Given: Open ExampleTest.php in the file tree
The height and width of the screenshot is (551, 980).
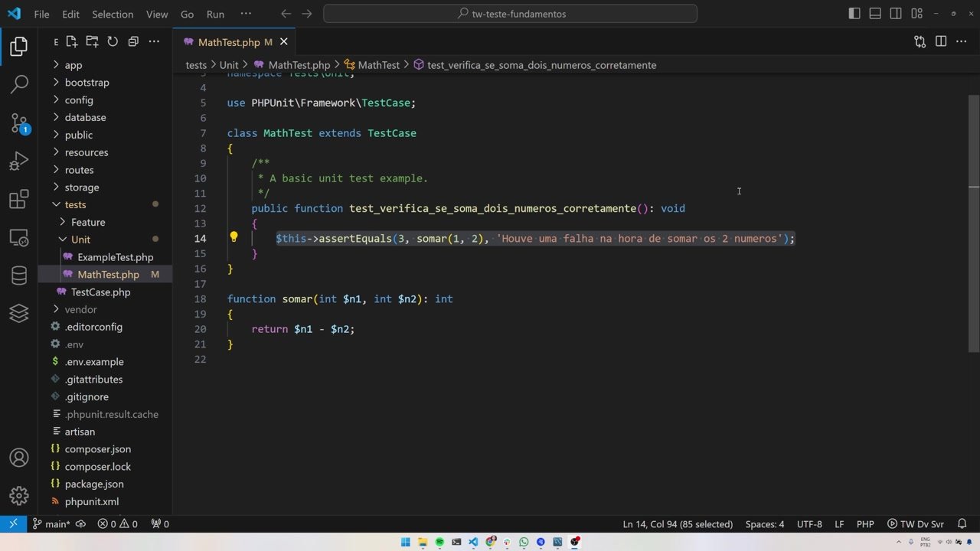Looking at the screenshot, I should (x=115, y=257).
